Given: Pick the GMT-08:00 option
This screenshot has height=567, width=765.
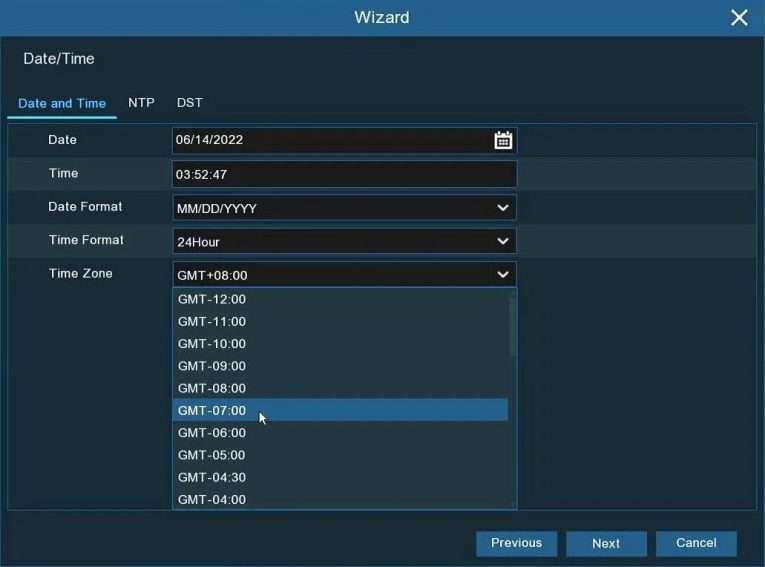Looking at the screenshot, I should point(340,388).
